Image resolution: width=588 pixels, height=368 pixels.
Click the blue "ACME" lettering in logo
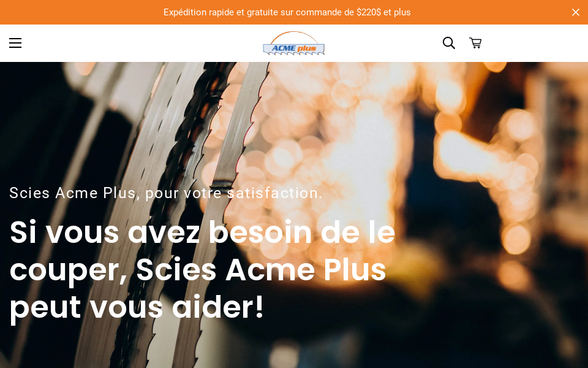point(284,48)
